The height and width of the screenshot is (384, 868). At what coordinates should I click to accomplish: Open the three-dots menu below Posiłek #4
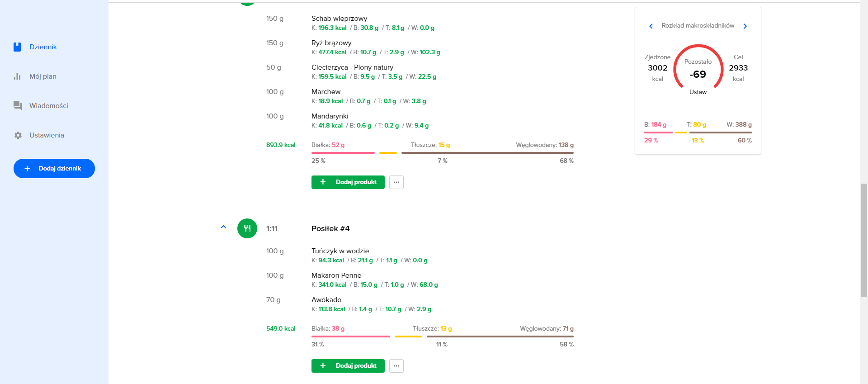click(x=396, y=366)
